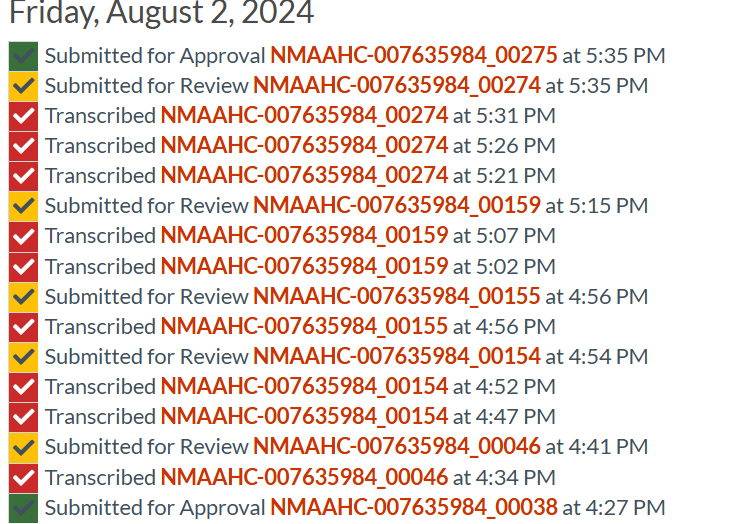This screenshot has height=524, width=732.
Task: Click red check icon for 5:31 PM transcription
Action: [x=23, y=116]
